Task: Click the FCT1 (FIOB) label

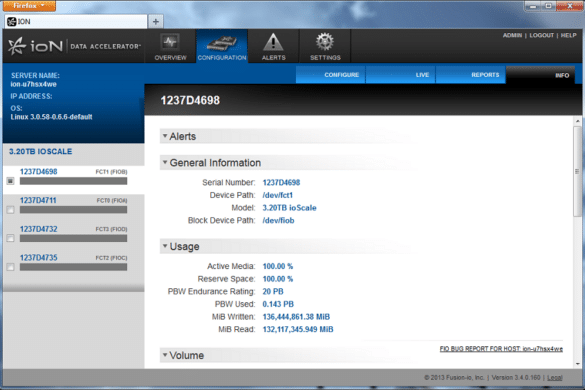Action: [111, 172]
